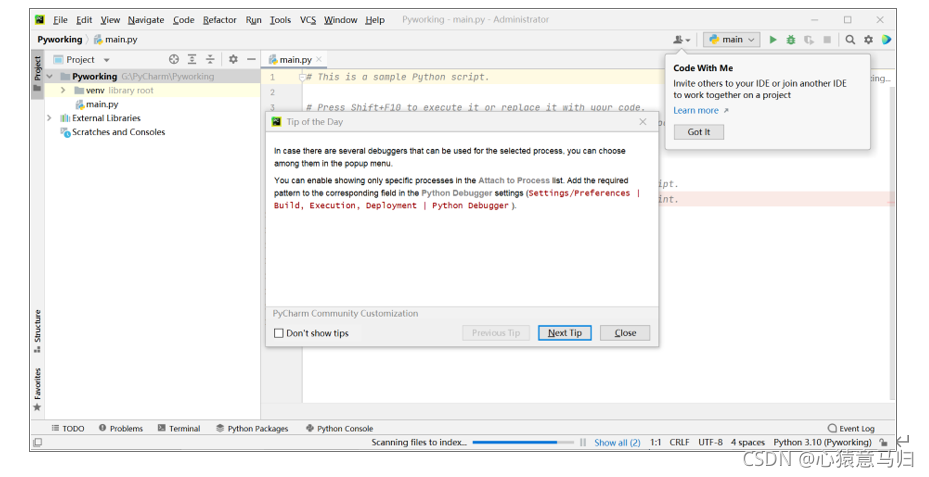The width and height of the screenshot is (929, 477).
Task: Open the Python Console tool window
Action: (x=339, y=428)
